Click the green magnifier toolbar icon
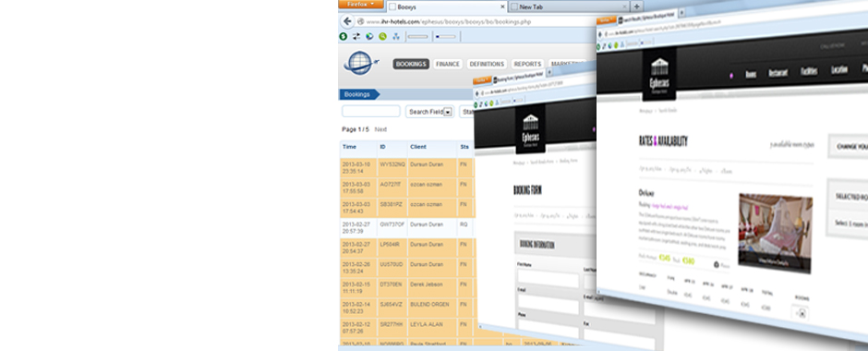This screenshot has height=351, width=868. (382, 37)
